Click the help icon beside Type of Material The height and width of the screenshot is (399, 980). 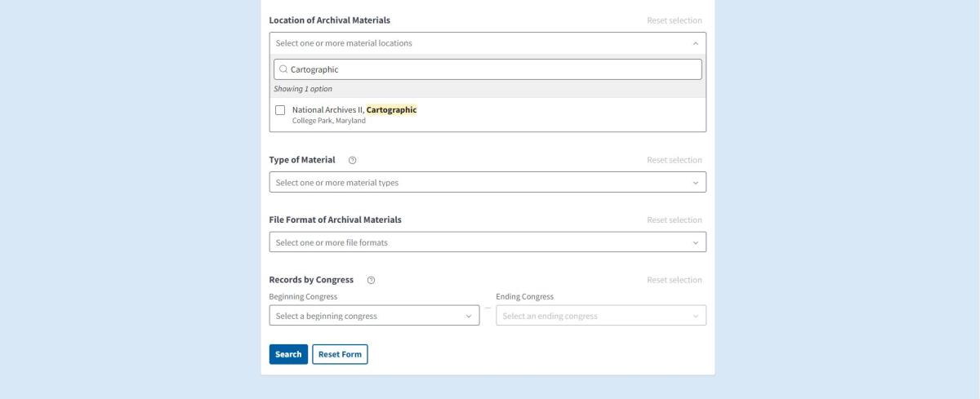[x=352, y=160]
